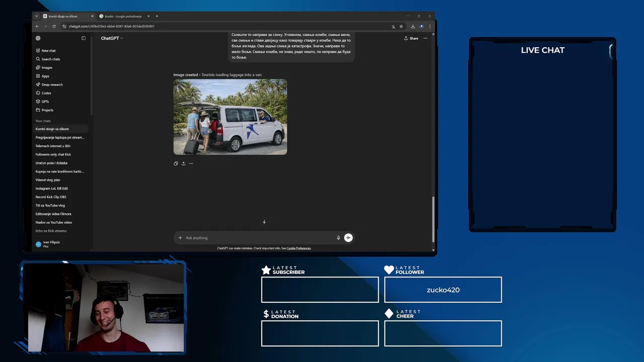644x362 pixels.
Task: Close the Kombi dizajn sa slikom tab
Action: 92,16
